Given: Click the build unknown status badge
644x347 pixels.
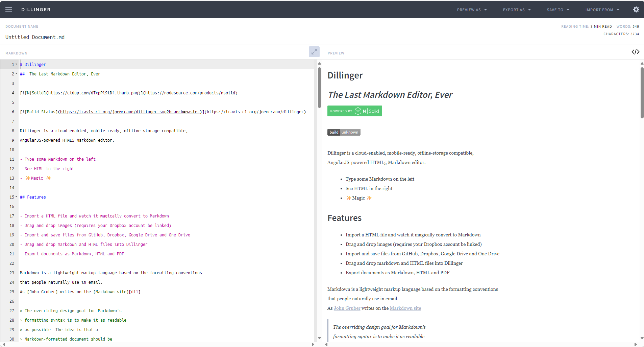Looking at the screenshot, I should point(344,132).
